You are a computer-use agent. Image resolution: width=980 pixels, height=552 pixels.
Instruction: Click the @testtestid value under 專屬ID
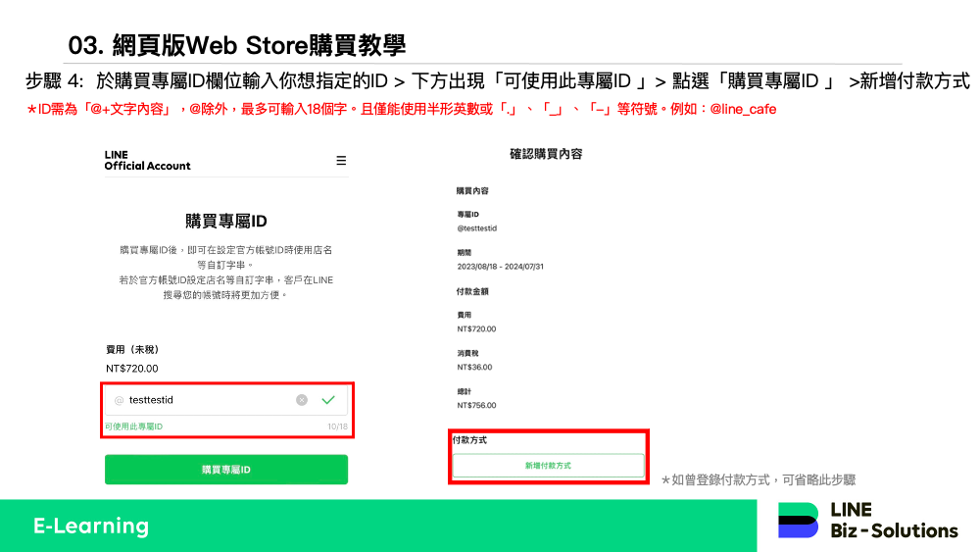click(x=477, y=227)
